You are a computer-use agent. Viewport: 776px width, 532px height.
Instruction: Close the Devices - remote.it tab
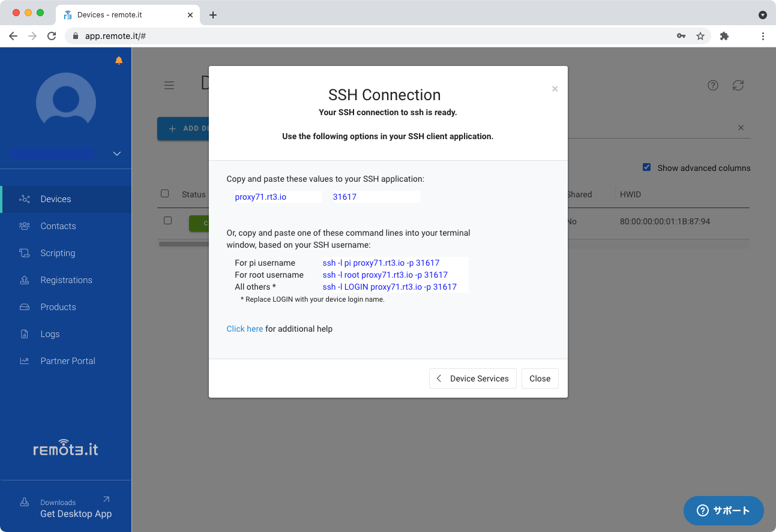190,15
